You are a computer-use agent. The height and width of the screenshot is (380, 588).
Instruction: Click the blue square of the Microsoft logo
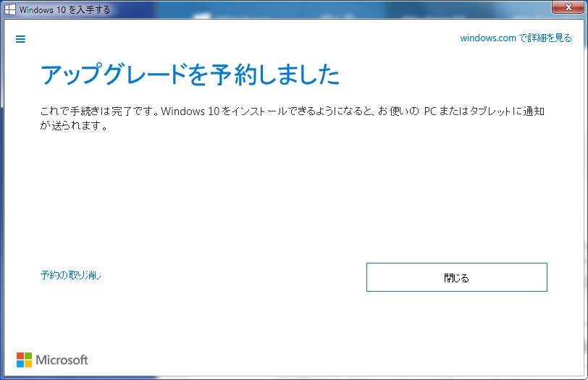(x=20, y=363)
